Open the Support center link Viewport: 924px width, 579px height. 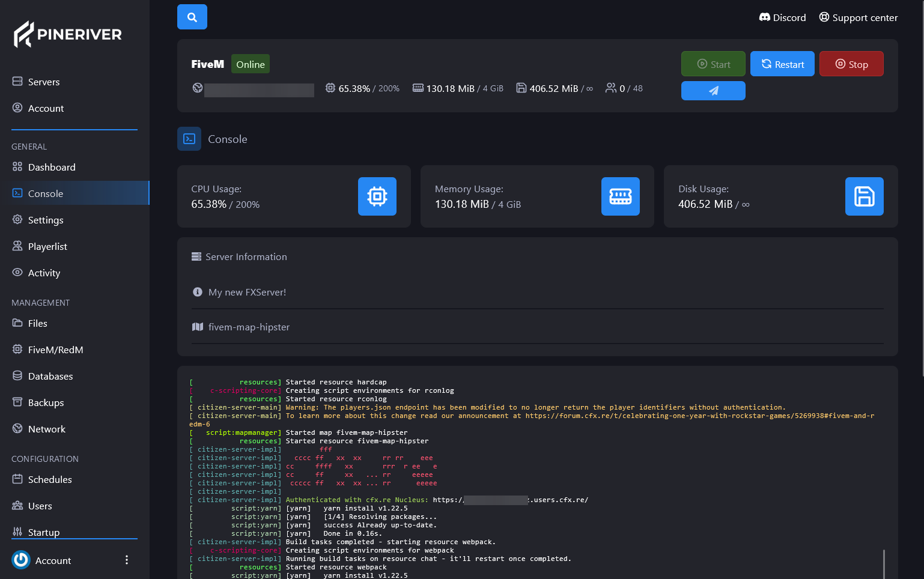click(859, 17)
